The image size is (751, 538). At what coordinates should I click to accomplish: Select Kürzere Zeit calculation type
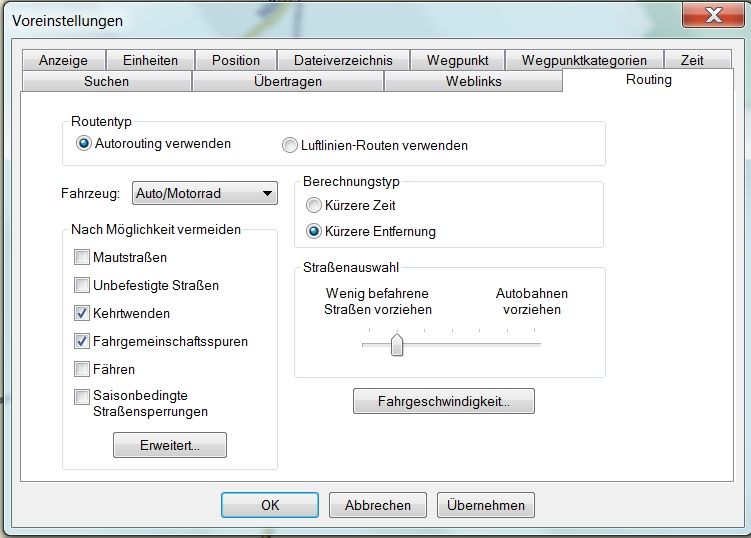pos(315,205)
